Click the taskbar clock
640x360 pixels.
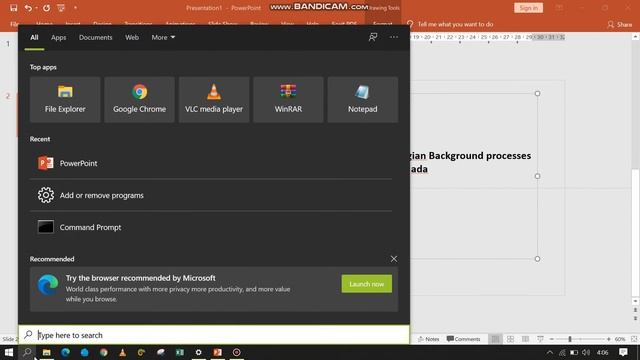click(602, 352)
